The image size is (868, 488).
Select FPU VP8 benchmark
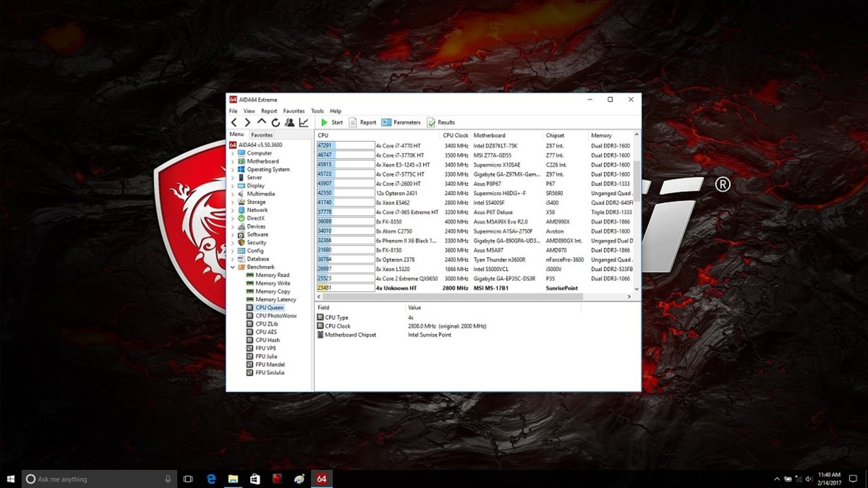coord(265,348)
